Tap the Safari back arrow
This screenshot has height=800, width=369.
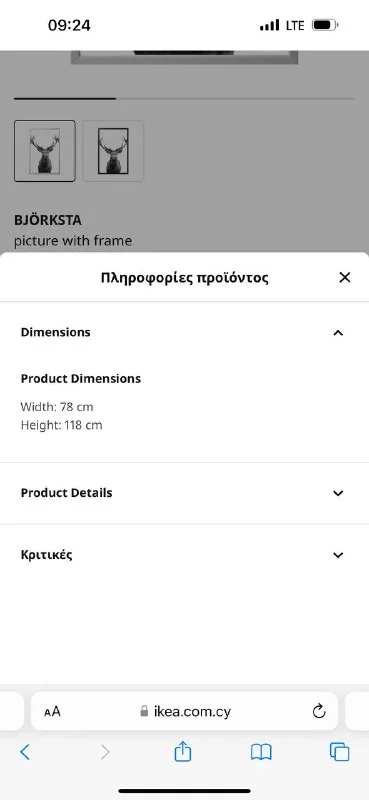pos(25,752)
